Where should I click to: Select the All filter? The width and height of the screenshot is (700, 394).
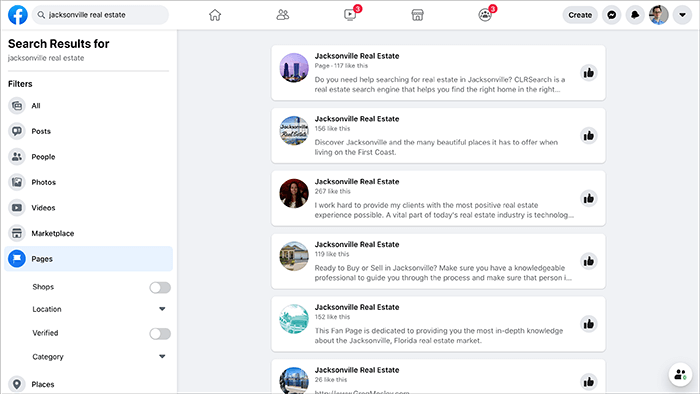(88, 106)
